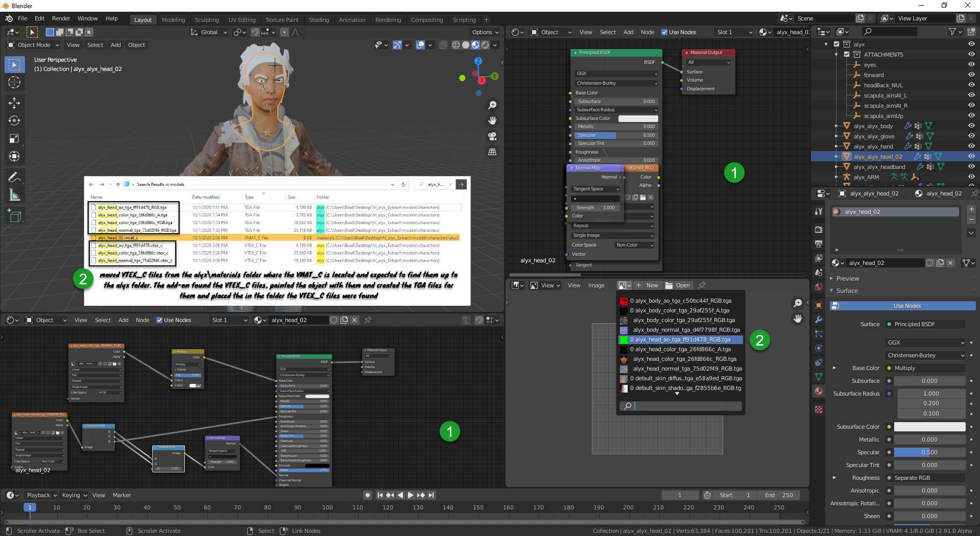Toggle the alyx collection checkbox
The image size is (980, 536).
836,44
